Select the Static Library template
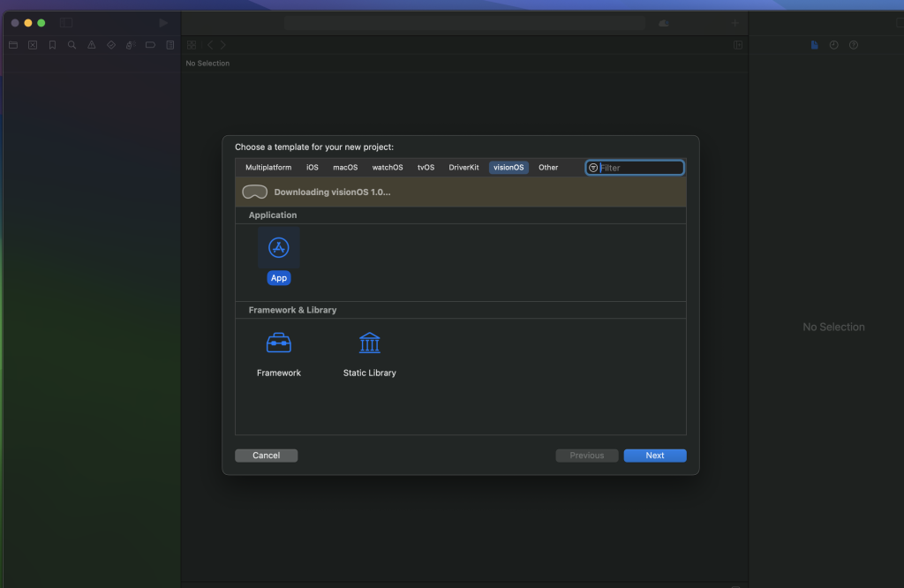 [x=369, y=343]
